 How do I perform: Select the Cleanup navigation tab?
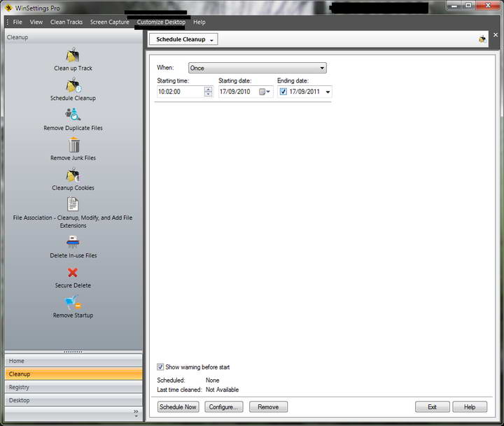click(x=73, y=374)
